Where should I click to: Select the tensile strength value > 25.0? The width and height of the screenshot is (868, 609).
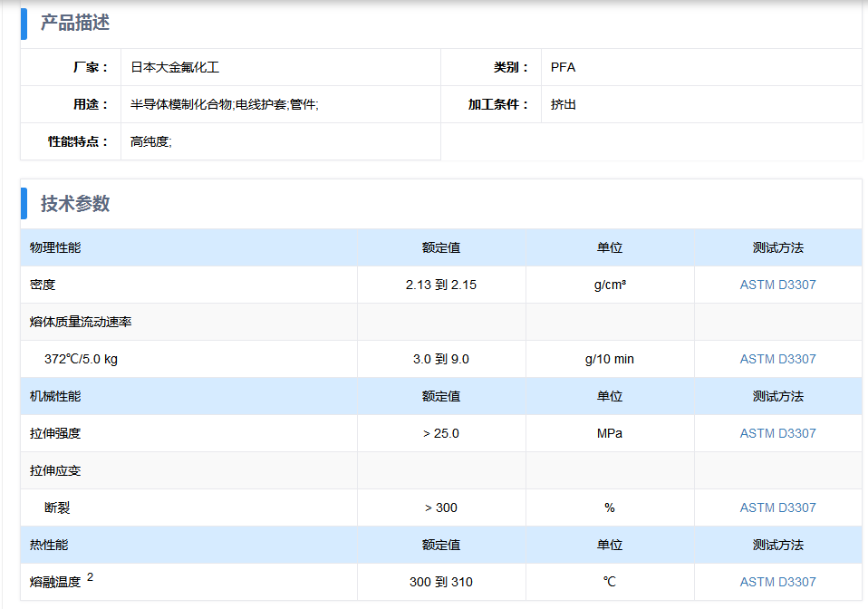click(441, 433)
